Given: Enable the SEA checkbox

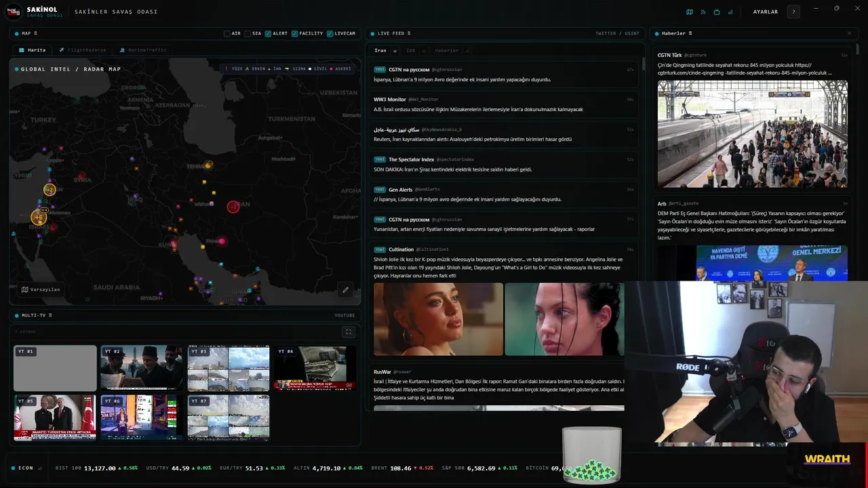Looking at the screenshot, I should pyautogui.click(x=248, y=33).
